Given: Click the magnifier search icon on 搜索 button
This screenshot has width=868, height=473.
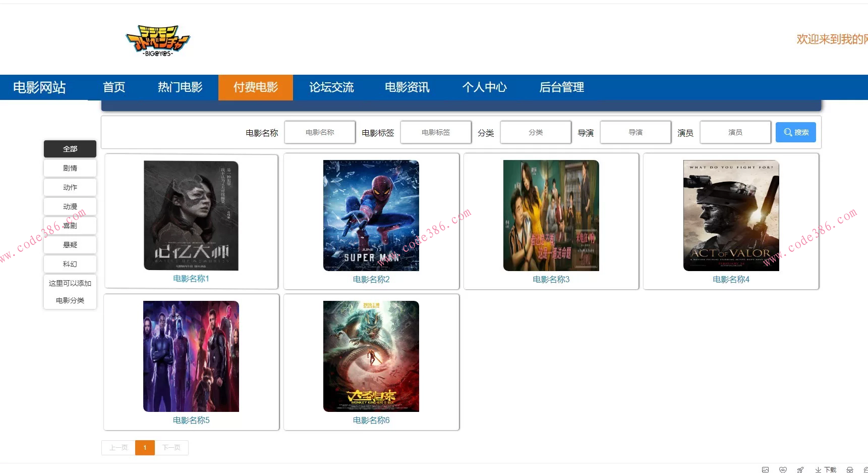Looking at the screenshot, I should click(788, 132).
